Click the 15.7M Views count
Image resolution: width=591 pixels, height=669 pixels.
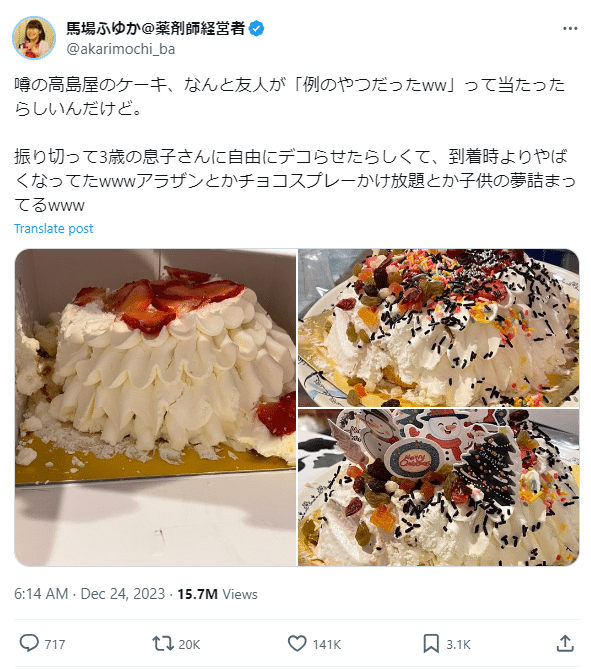pyautogui.click(x=218, y=594)
